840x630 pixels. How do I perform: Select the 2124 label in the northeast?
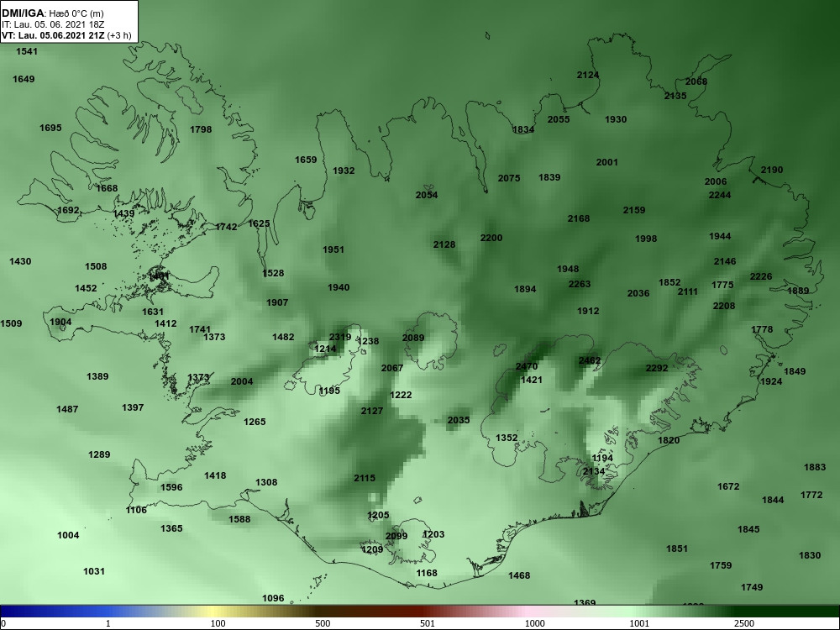click(588, 75)
